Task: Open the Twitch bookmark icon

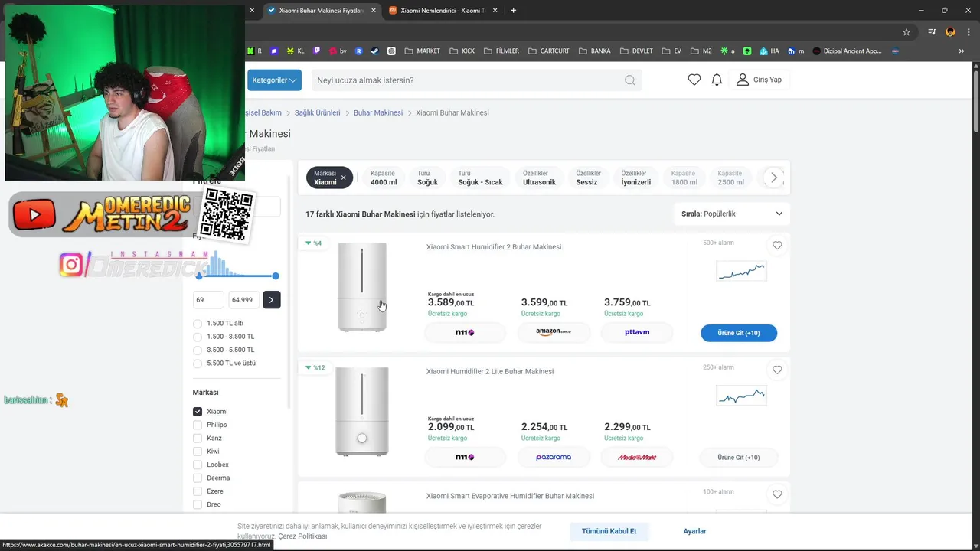Action: click(x=317, y=51)
